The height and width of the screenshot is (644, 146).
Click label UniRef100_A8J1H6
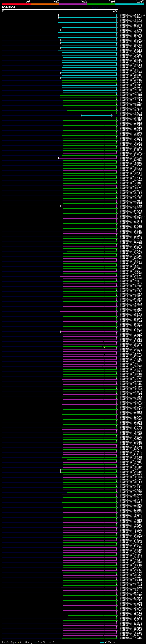click(x=131, y=105)
